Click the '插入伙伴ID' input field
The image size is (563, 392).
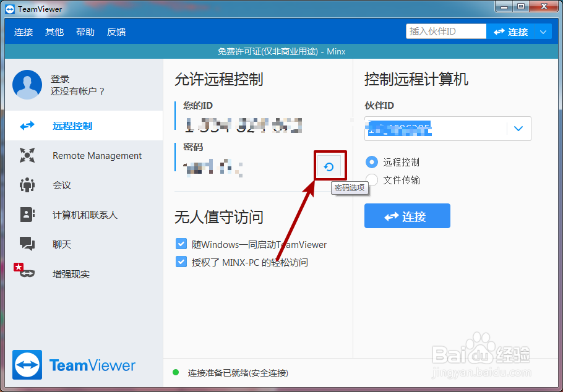click(x=446, y=32)
